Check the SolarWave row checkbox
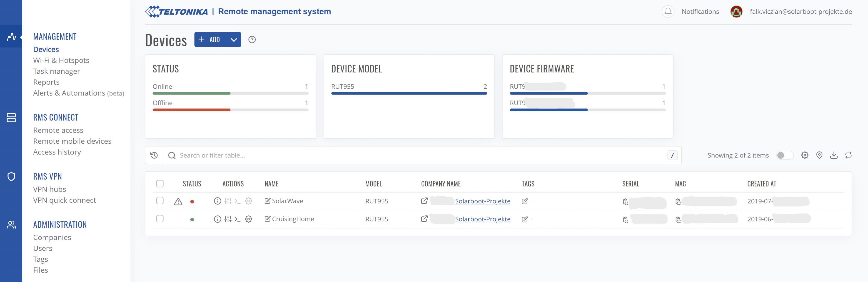The image size is (868, 282). (x=160, y=201)
